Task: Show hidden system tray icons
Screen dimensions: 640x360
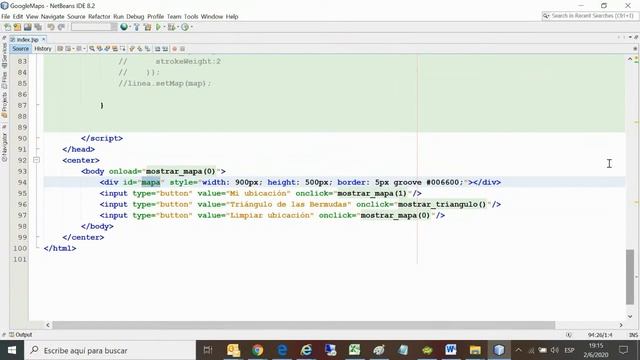Action: pos(518,350)
